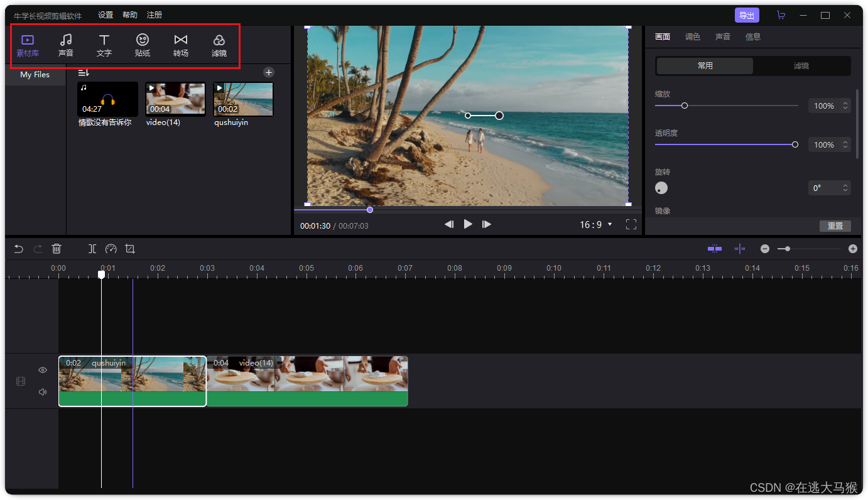The width and height of the screenshot is (868, 500).
Task: Open the 素材库 media library tab
Action: point(28,46)
